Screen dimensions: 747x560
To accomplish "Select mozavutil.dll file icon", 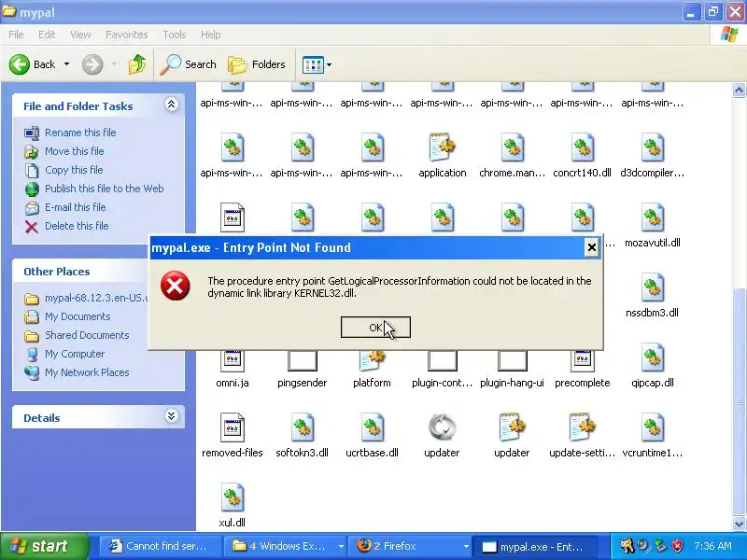I will point(652,217).
